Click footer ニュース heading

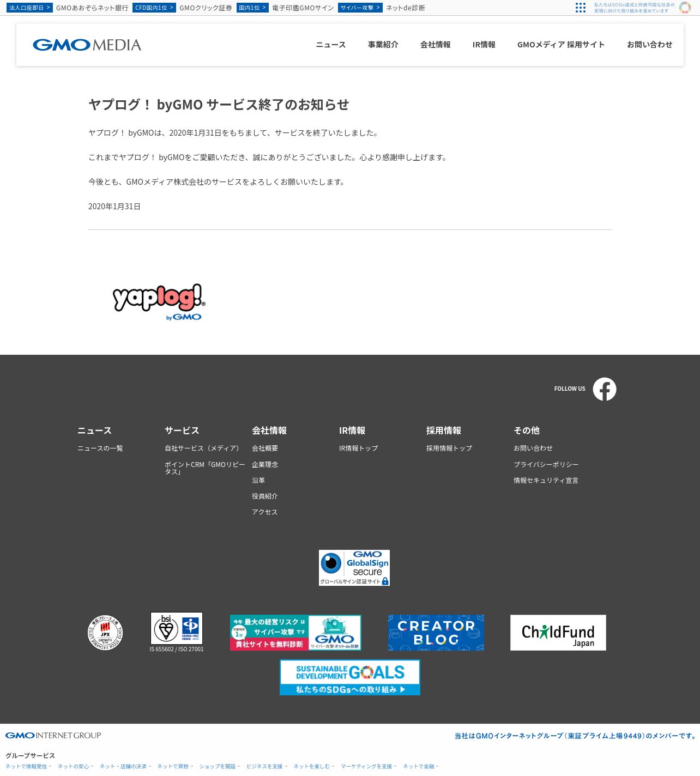94,431
